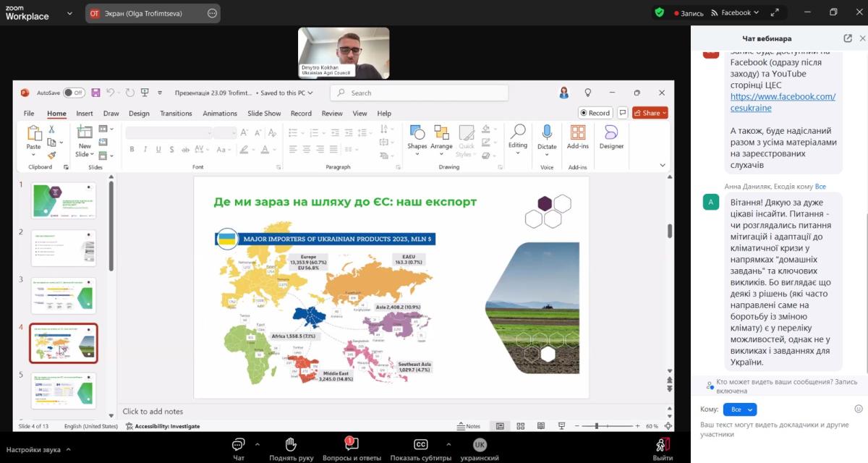Image resolution: width=868 pixels, height=463 pixels.
Task: Toggle the AutoSave switch
Action: [x=73, y=93]
